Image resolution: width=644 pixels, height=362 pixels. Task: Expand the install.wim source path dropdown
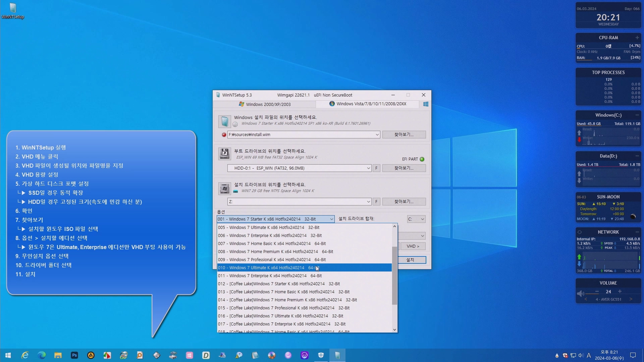click(377, 135)
